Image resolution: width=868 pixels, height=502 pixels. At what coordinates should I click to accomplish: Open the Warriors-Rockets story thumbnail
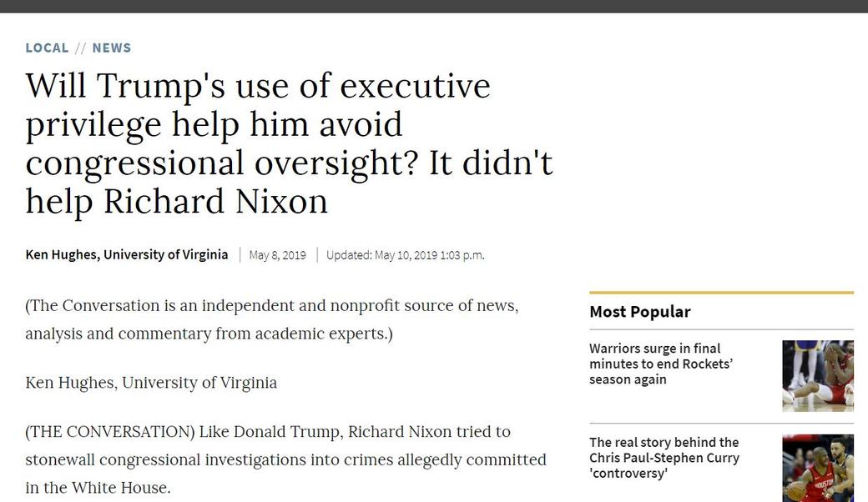click(817, 376)
